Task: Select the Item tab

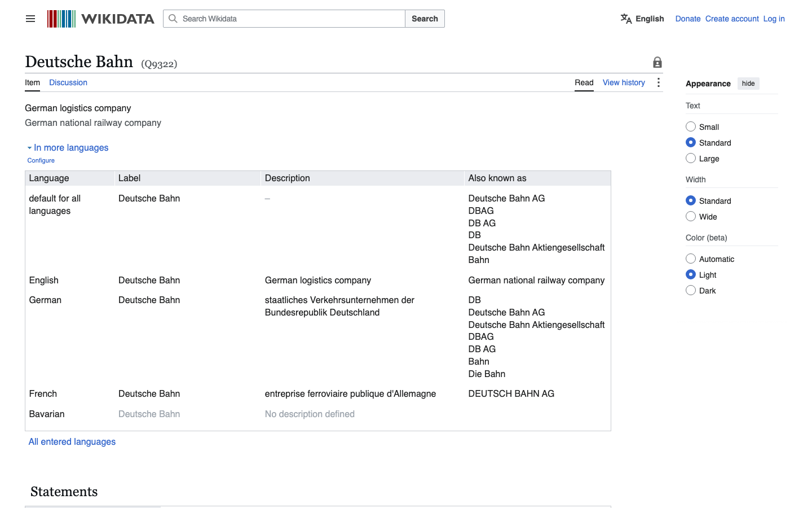Action: click(x=32, y=82)
